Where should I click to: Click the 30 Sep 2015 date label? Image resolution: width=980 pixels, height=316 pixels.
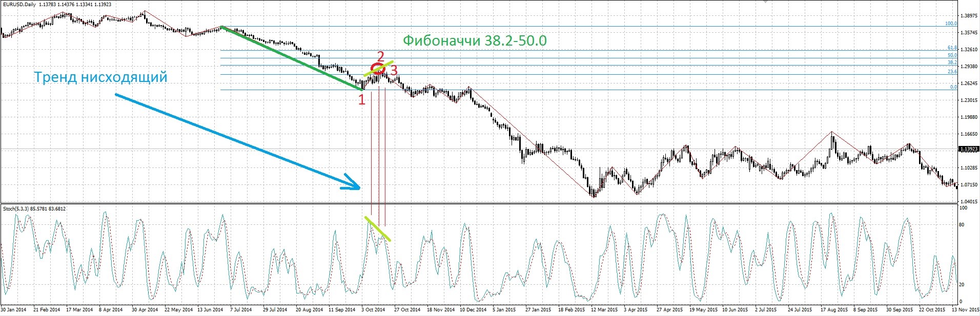[900, 310]
